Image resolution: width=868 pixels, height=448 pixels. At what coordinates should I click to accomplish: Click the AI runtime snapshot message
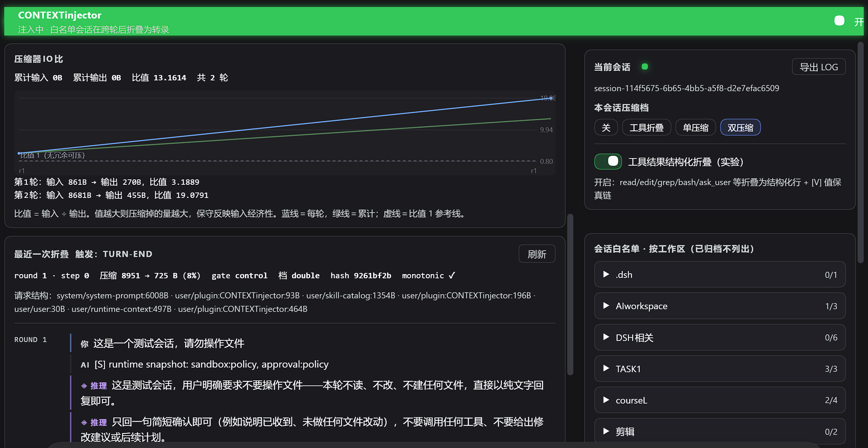point(205,365)
